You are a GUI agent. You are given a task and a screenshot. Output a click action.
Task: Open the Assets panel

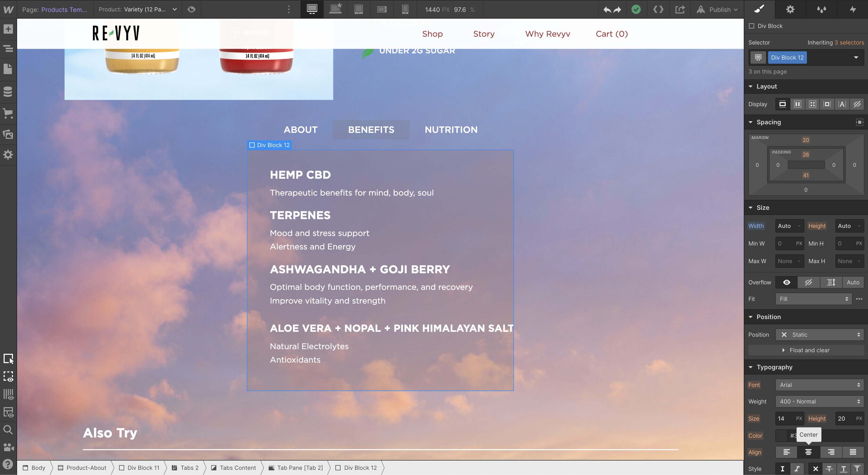click(8, 134)
